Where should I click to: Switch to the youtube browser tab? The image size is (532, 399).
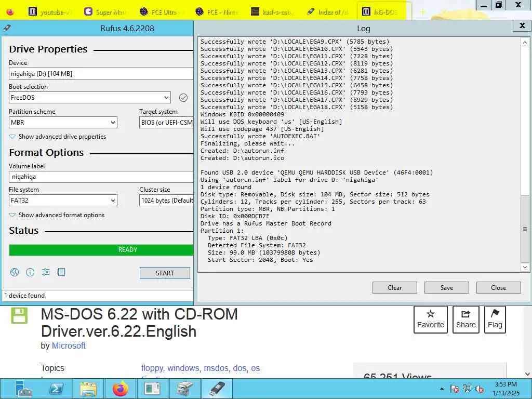[50, 12]
